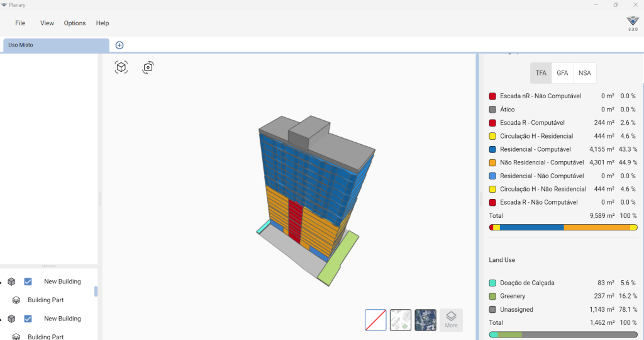Screen dimensions: 644x340
Task: Select the NSA area mode
Action: 584,73
